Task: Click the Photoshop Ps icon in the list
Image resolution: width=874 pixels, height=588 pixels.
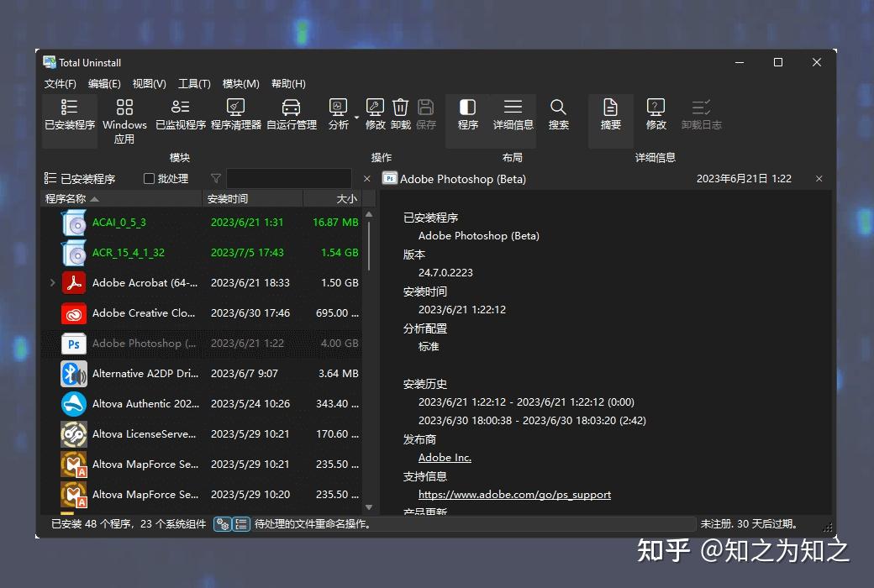Action: click(74, 344)
